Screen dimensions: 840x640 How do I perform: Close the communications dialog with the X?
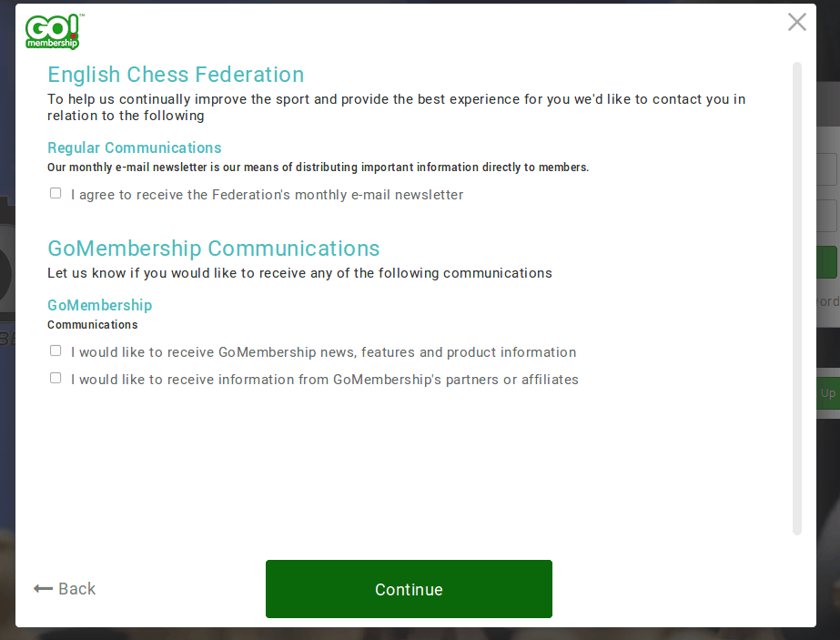[796, 22]
